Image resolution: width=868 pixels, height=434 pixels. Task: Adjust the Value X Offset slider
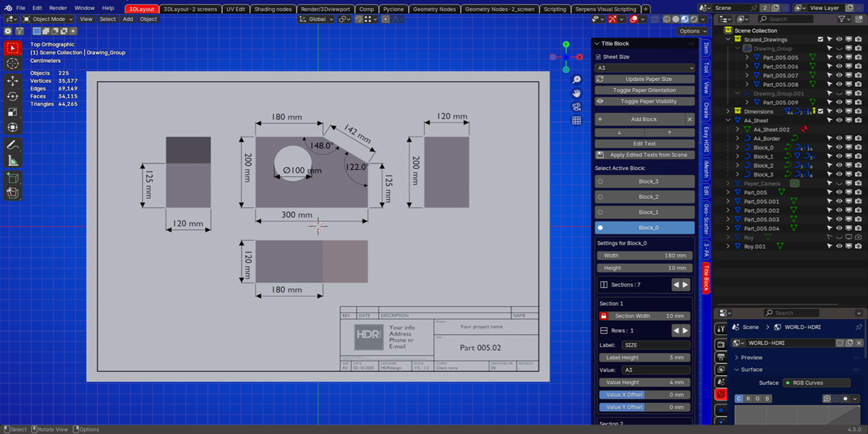[644, 395]
